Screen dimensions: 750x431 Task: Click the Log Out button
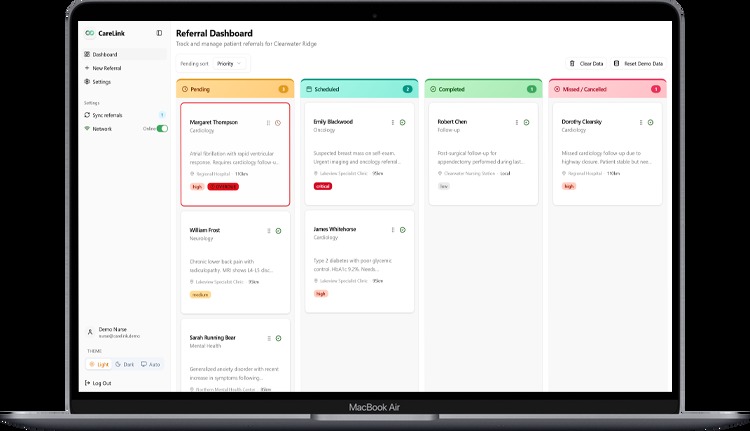98,383
